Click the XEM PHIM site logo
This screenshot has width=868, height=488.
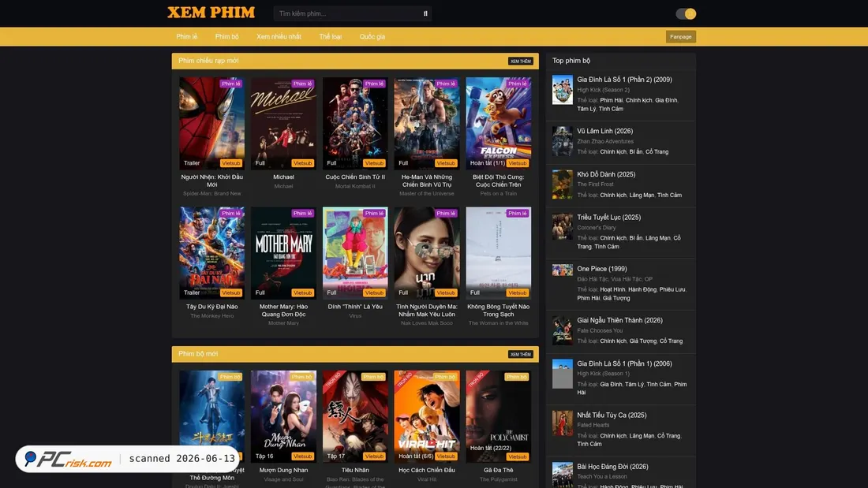(x=211, y=13)
